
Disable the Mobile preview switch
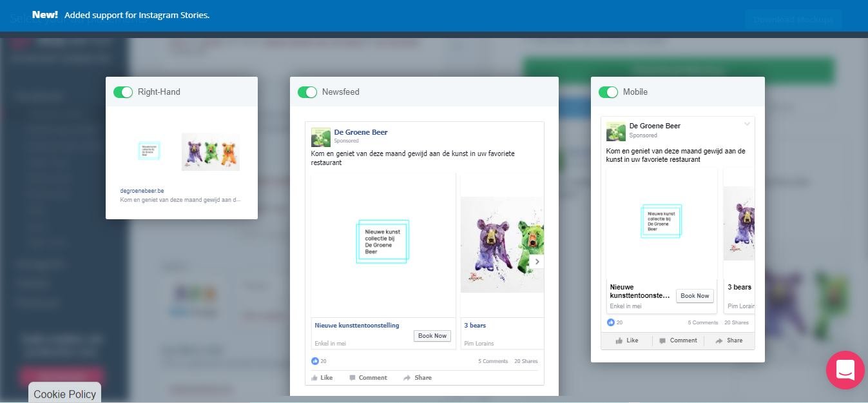click(x=608, y=92)
